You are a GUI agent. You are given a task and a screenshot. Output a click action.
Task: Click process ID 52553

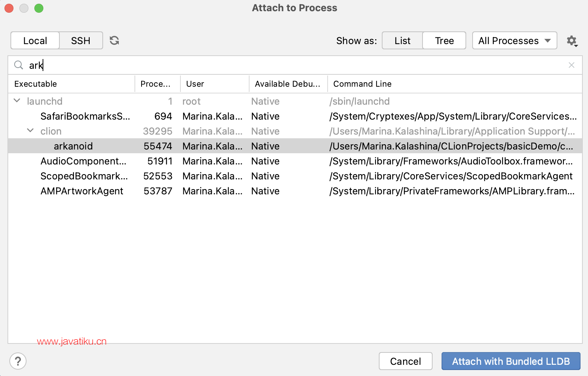[x=158, y=176]
